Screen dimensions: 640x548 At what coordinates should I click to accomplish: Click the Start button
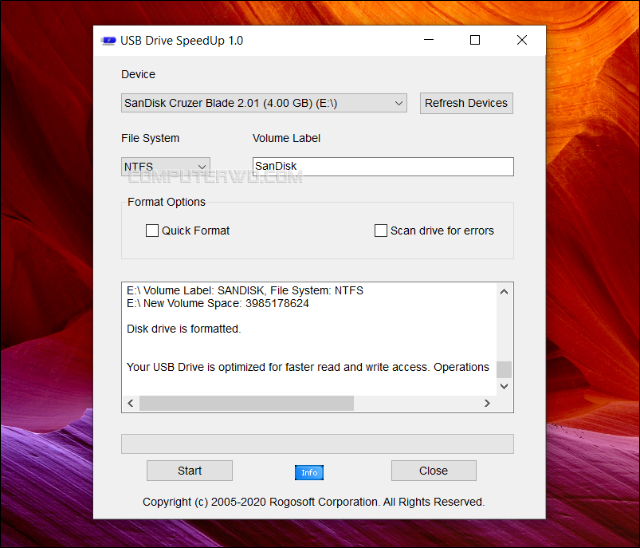point(189,470)
